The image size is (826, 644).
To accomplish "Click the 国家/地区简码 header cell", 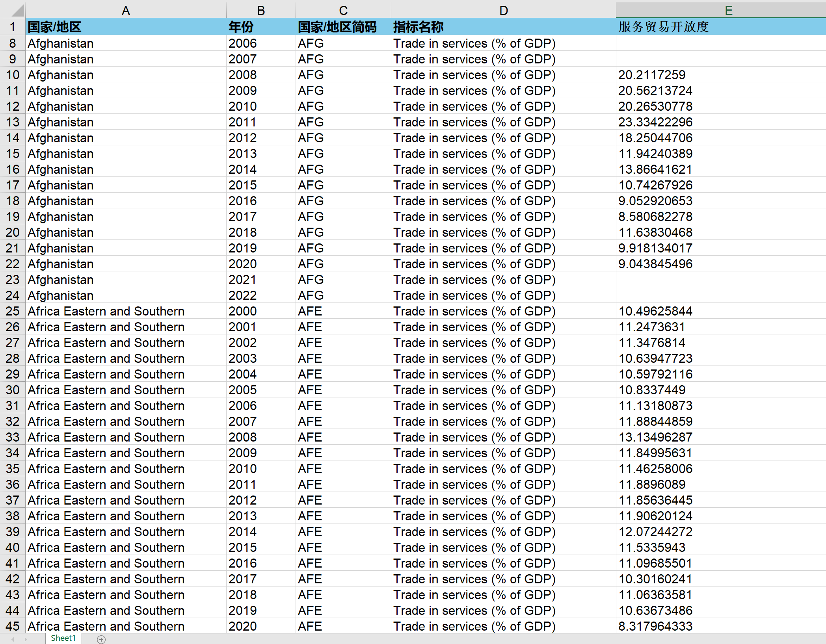I will point(337,27).
